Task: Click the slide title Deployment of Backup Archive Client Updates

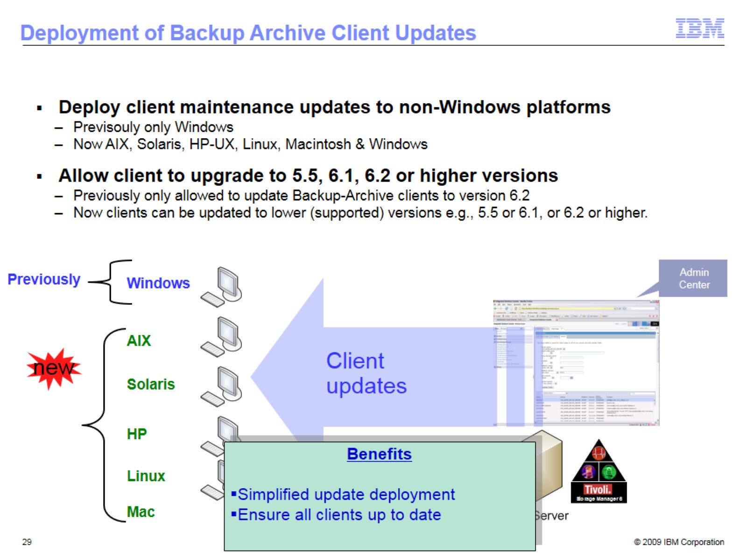Action: tap(248, 33)
